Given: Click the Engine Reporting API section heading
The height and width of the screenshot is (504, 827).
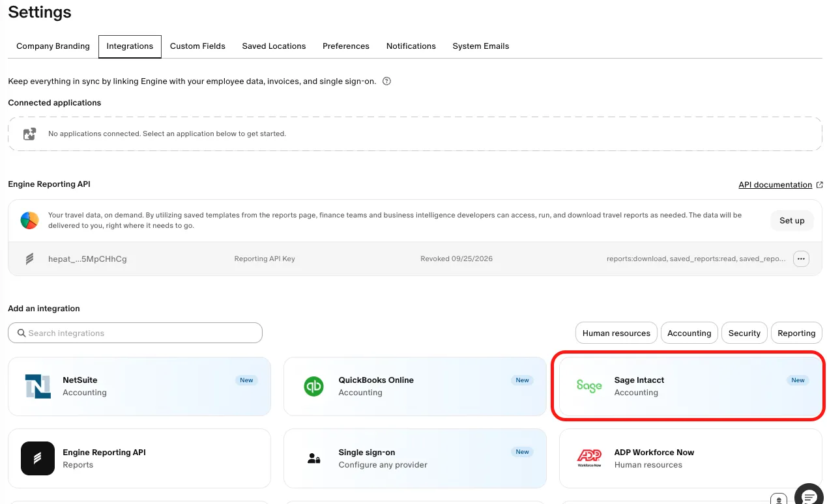Looking at the screenshot, I should click(49, 184).
